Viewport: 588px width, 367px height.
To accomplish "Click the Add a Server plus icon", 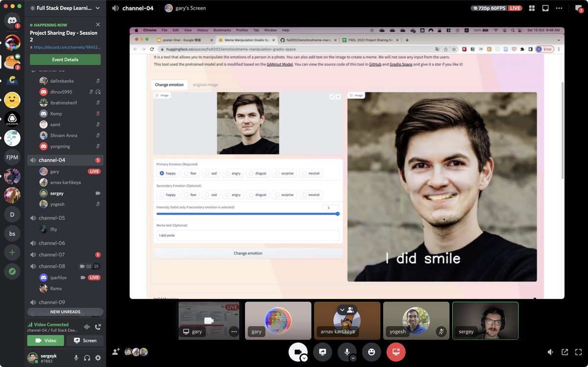I will tap(12, 253).
